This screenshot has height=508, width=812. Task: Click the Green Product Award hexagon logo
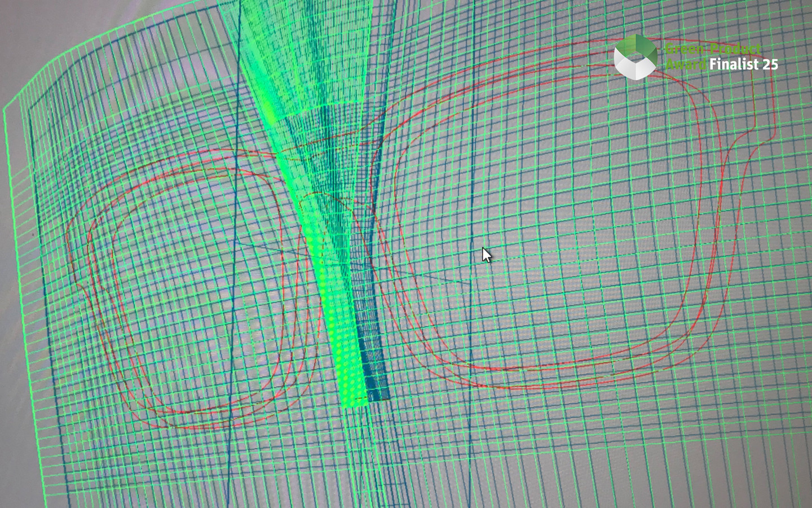coord(635,56)
